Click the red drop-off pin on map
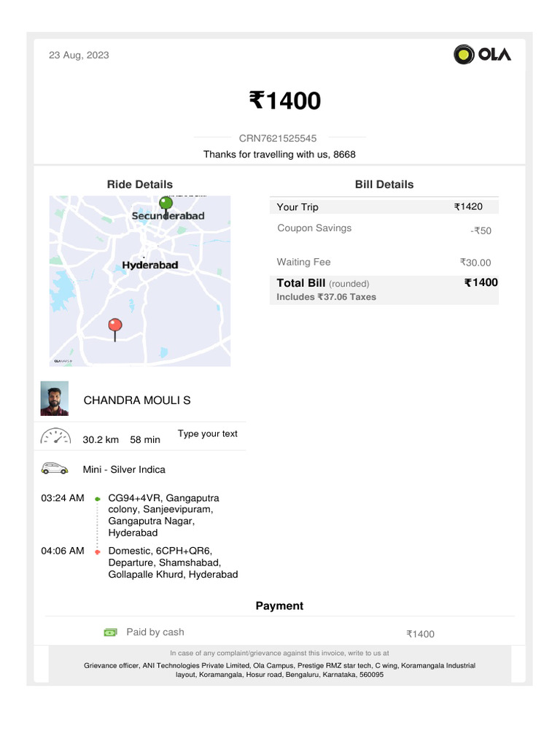The image size is (560, 747). 114,326
